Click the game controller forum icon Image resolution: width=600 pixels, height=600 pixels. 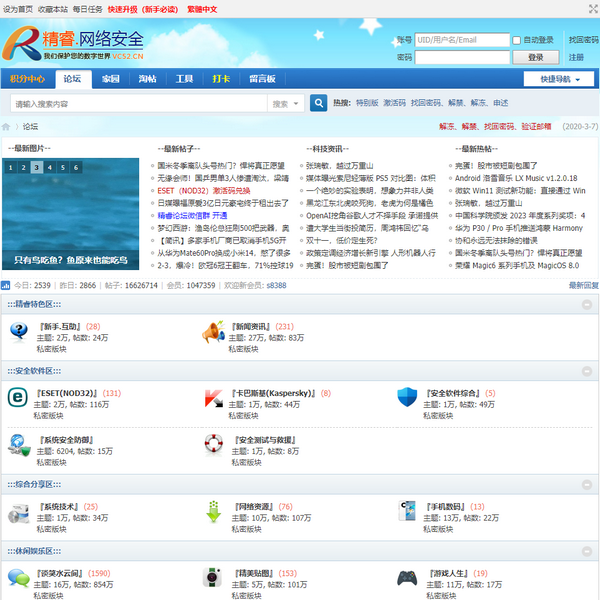point(407,578)
